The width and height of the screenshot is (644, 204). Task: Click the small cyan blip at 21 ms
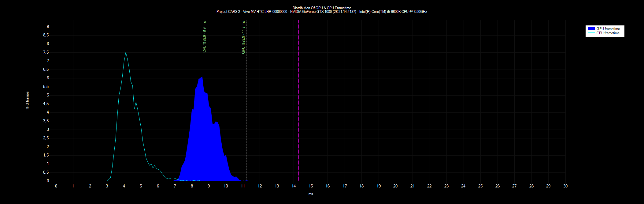coord(411,181)
